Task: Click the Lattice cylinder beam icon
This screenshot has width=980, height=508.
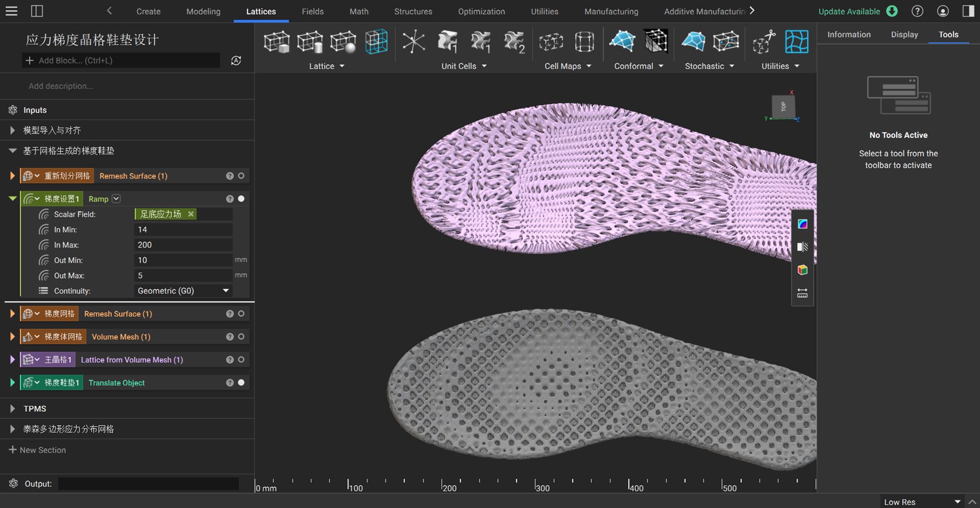Action: tap(310, 41)
